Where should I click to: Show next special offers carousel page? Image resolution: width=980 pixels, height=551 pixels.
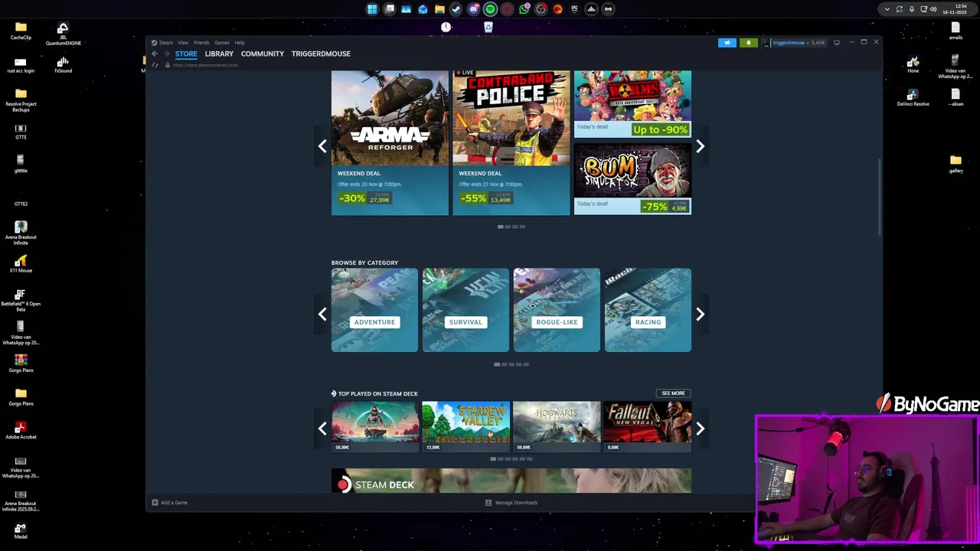click(700, 146)
